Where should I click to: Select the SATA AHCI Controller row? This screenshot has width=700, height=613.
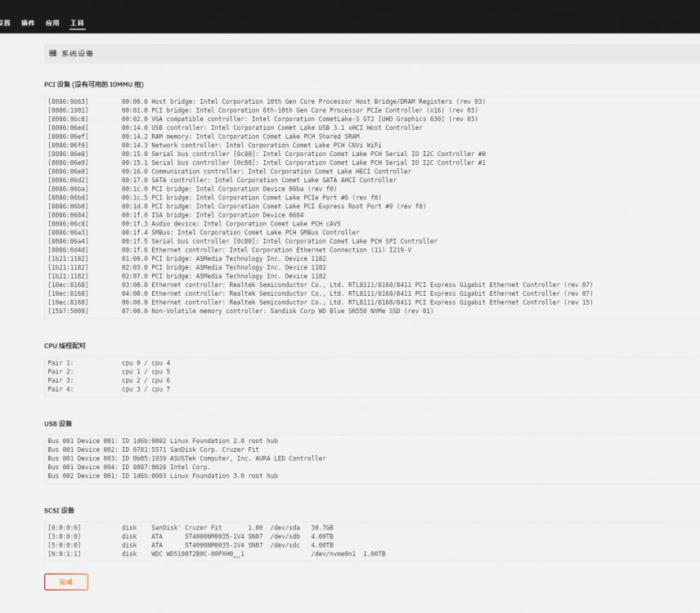click(x=222, y=180)
